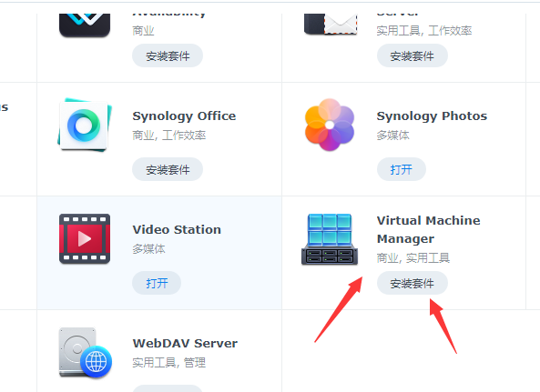Image resolution: width=540 pixels, height=392 pixels.
Task: Click the Synology Office package icon
Action: pos(85,125)
